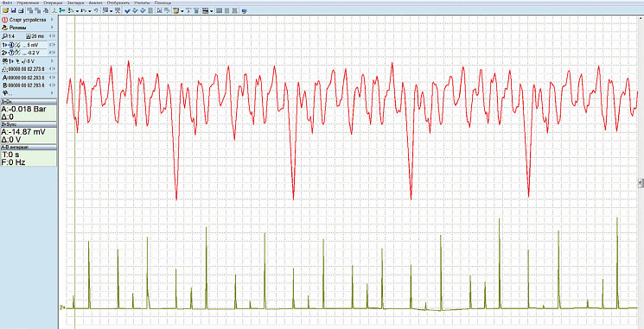The image size is (644, 329).
Task: Open the Анализ menu
Action: [96, 3]
